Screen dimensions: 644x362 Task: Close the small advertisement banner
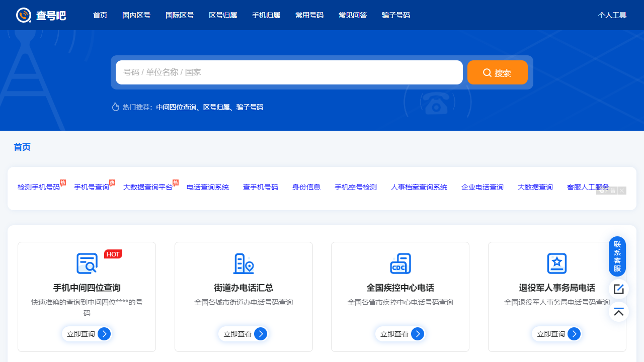(x=622, y=191)
